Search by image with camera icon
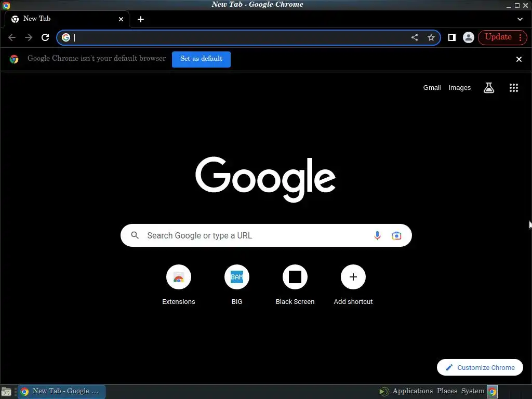This screenshot has height=399, width=532. click(396, 235)
